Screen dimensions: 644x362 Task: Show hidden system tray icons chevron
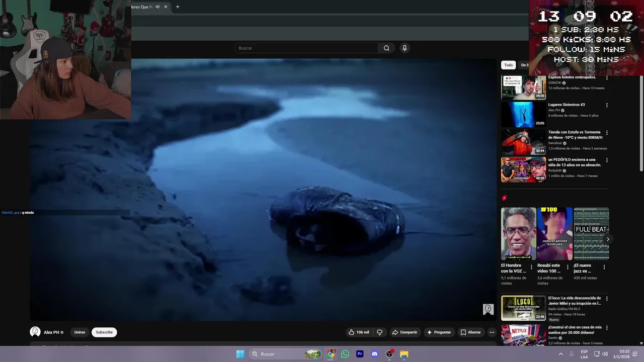(x=560, y=354)
